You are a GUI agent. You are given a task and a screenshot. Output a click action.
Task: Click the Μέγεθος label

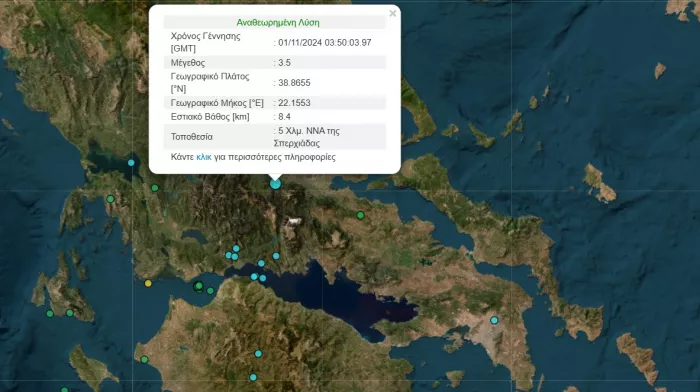pos(188,63)
